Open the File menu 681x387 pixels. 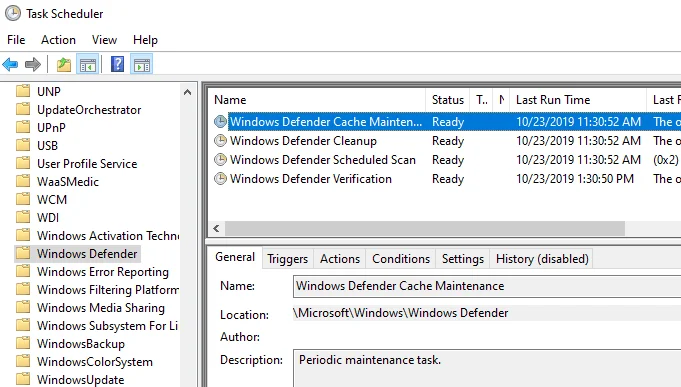pyautogui.click(x=16, y=40)
